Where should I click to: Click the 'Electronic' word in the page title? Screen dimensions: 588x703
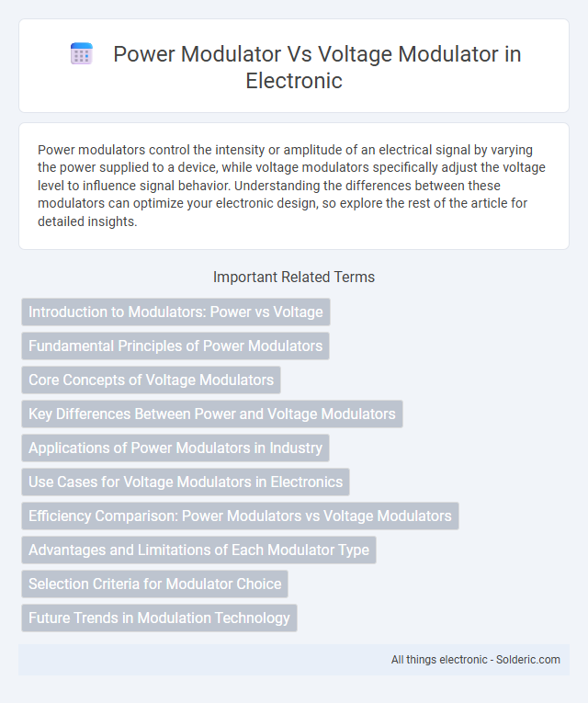(294, 81)
